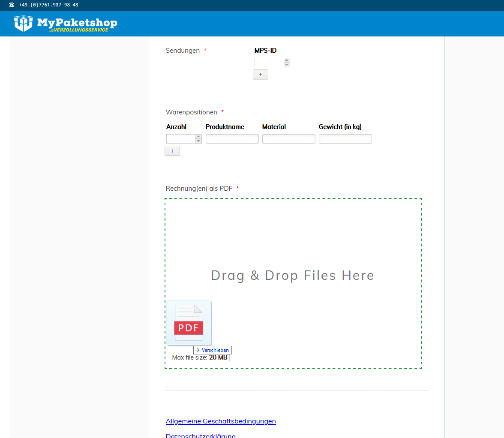
Task: Open Allgemeine Geschäftsbedingungen link
Action: pyautogui.click(x=221, y=421)
